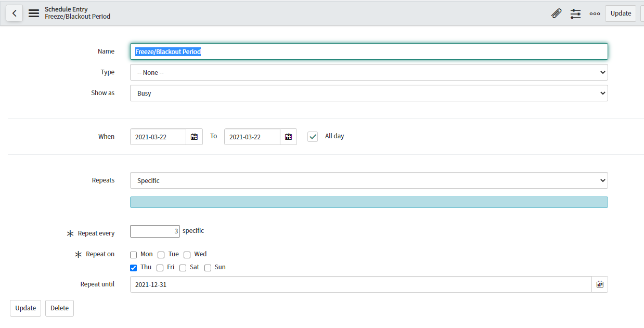Open the form context menu hamburger icon
This screenshot has height=328, width=644.
pyautogui.click(x=33, y=13)
